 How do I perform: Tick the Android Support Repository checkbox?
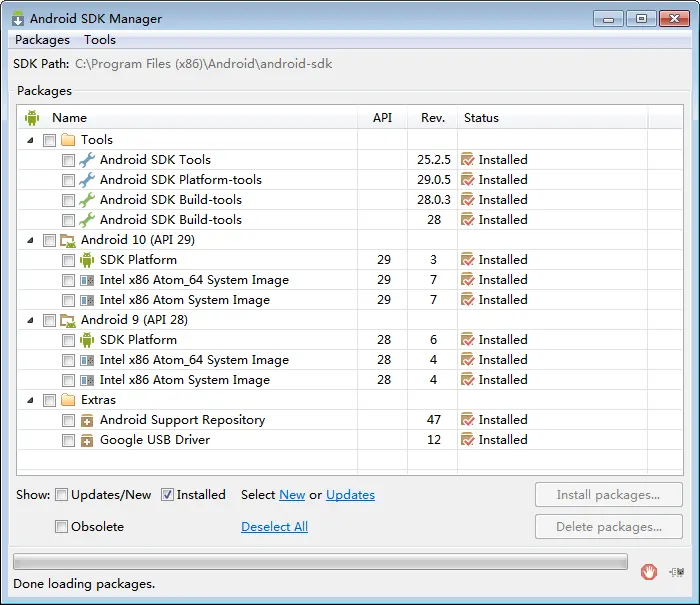click(x=68, y=420)
